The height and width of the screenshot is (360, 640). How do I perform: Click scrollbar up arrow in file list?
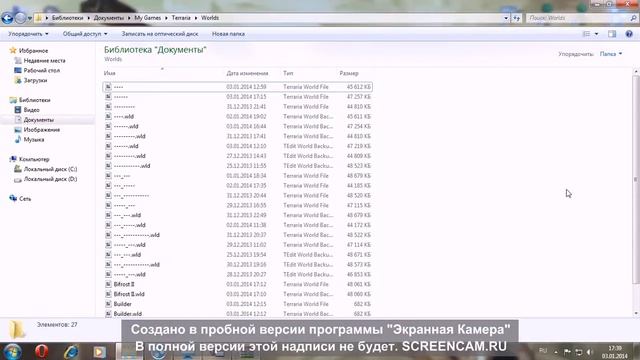636,72
